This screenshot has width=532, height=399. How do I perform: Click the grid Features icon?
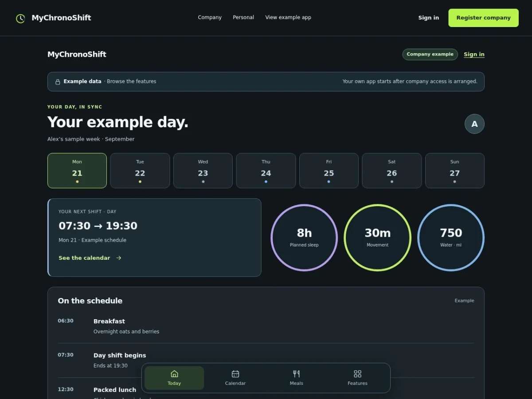tap(358, 374)
